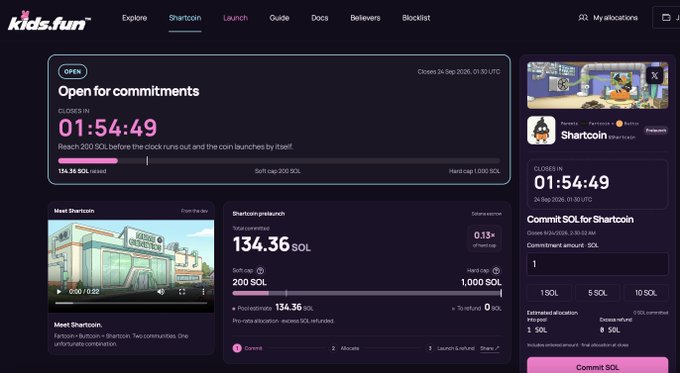Go to the Launch page

point(235,18)
